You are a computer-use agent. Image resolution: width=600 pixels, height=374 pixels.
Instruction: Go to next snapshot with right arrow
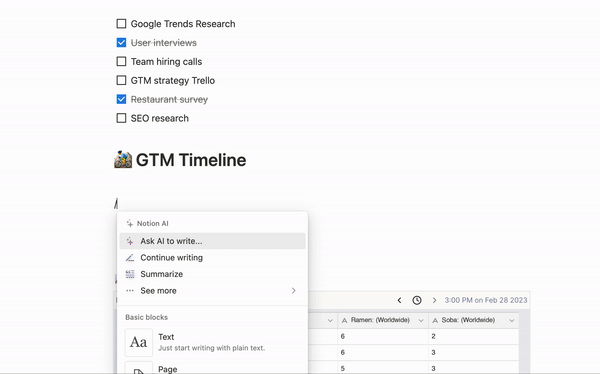tap(434, 300)
